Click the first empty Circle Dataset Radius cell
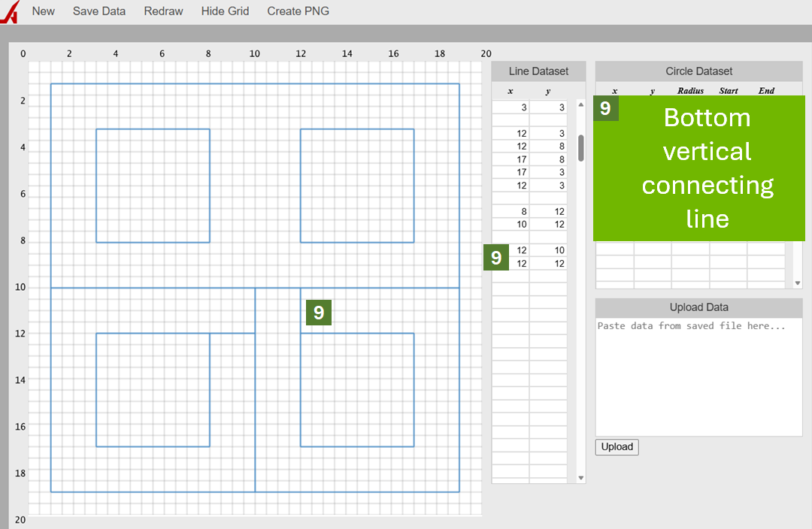The height and width of the screenshot is (529, 812). coord(690,249)
